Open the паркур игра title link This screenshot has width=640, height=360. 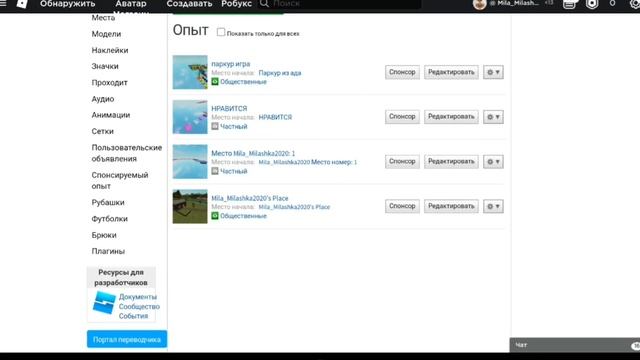pos(231,64)
